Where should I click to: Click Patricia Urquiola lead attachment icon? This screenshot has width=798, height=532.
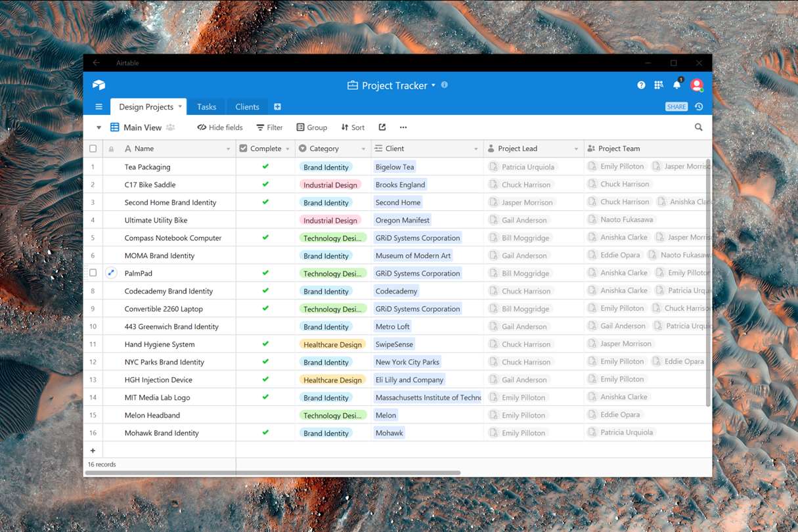pyautogui.click(x=494, y=167)
